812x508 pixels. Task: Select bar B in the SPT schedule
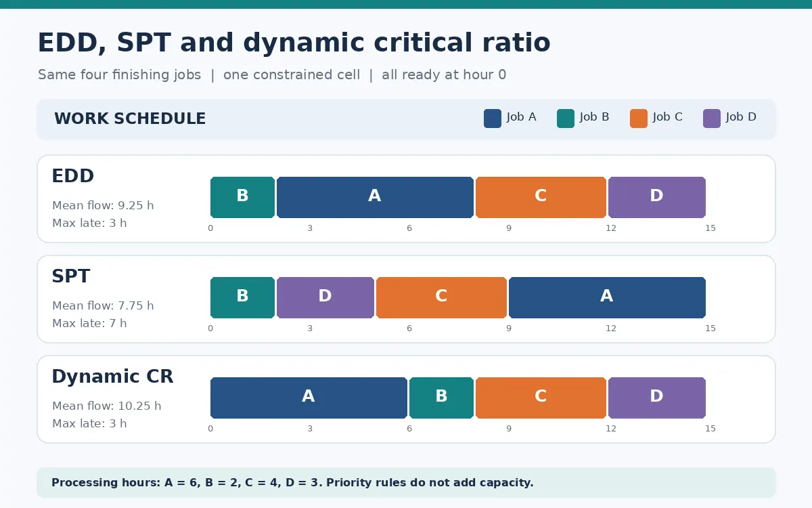[x=242, y=297]
